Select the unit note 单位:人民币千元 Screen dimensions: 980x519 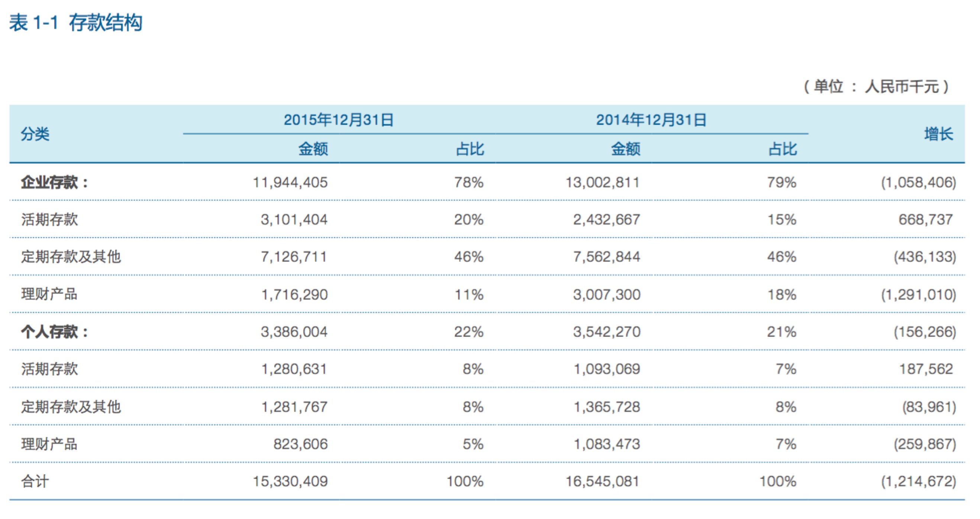tap(876, 86)
